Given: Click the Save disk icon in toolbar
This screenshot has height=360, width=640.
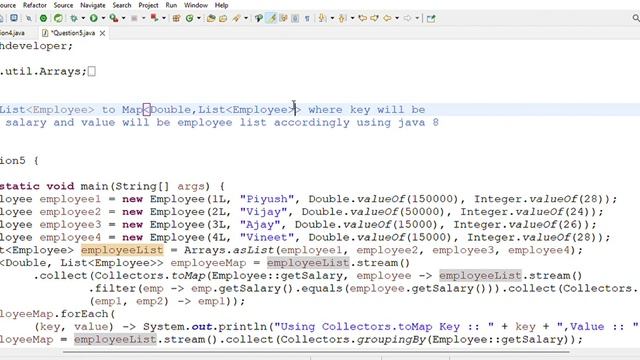Looking at the screenshot, I should (14, 18).
